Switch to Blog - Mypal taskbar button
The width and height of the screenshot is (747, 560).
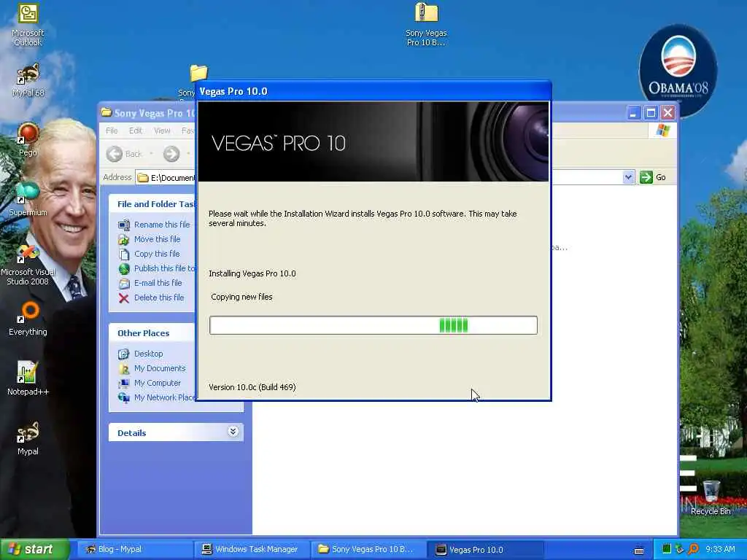(x=133, y=550)
